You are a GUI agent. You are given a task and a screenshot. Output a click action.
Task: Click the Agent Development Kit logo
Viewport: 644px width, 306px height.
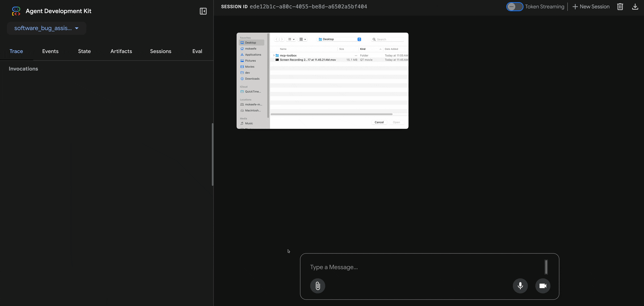click(x=16, y=11)
